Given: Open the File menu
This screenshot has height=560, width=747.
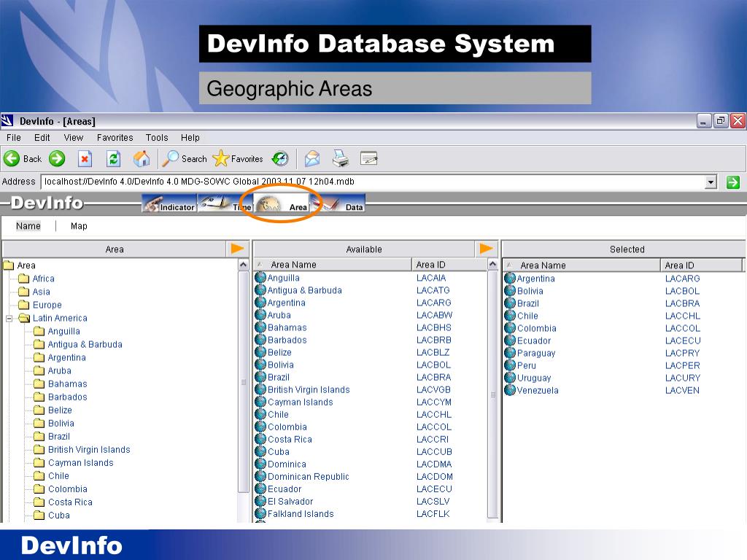Looking at the screenshot, I should pyautogui.click(x=14, y=138).
